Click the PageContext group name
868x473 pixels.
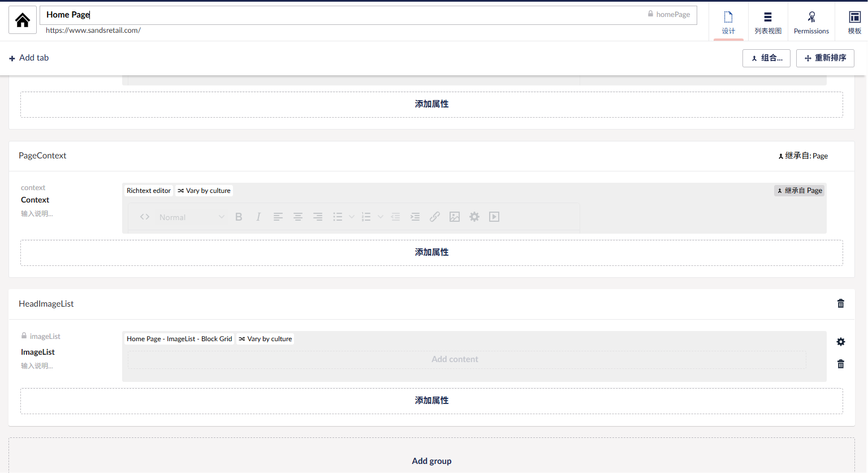[x=42, y=156]
